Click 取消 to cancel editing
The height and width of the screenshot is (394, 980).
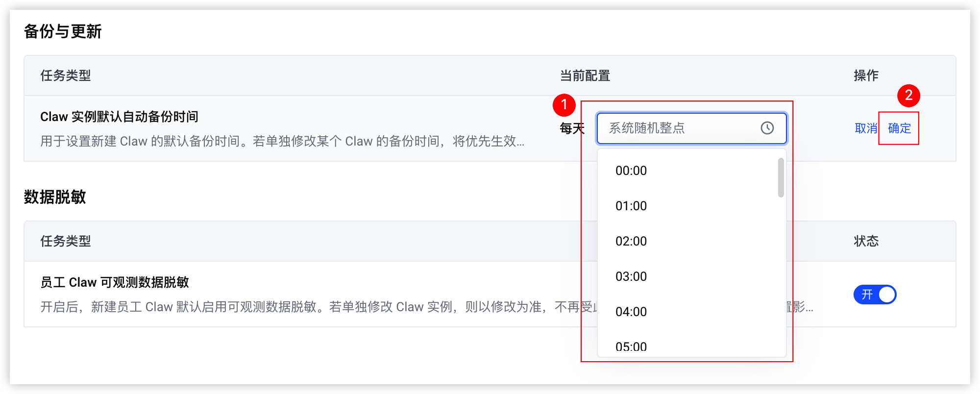point(866,128)
